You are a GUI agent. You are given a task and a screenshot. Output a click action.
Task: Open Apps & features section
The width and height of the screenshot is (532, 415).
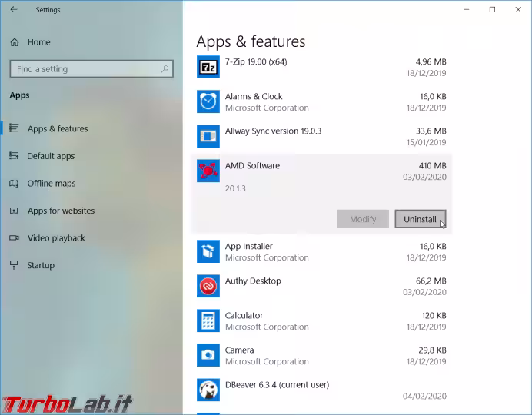pyautogui.click(x=58, y=128)
